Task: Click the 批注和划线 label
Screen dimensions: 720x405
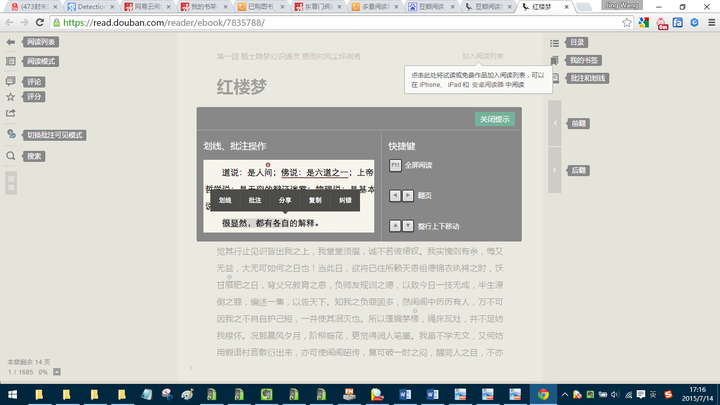Action: click(x=587, y=78)
